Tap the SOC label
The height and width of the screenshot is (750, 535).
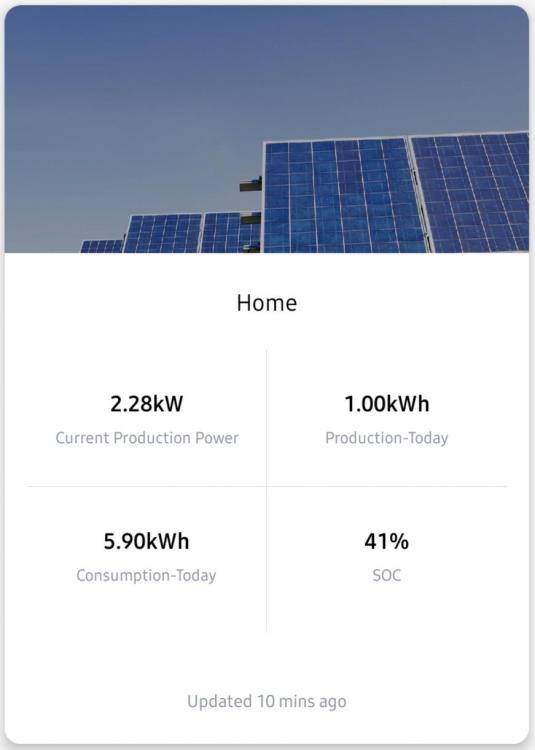tap(386, 575)
